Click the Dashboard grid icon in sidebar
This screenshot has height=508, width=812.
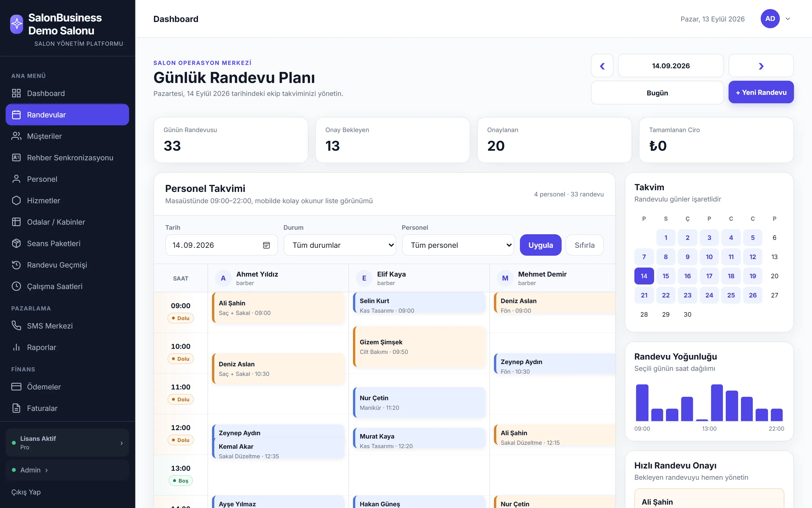tap(16, 93)
